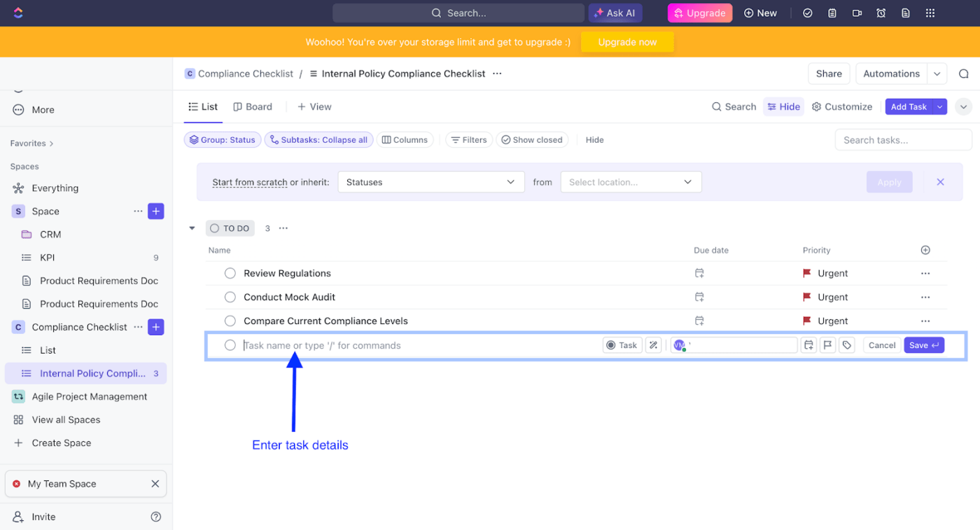Open the docs icon in top bar
Screen dimensions: 980x530
[906, 13]
